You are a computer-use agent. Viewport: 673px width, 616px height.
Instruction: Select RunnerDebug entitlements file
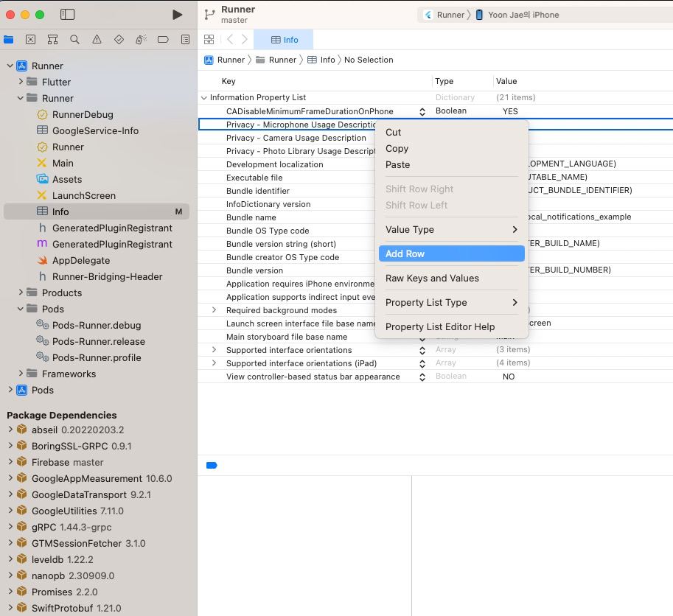coord(83,114)
